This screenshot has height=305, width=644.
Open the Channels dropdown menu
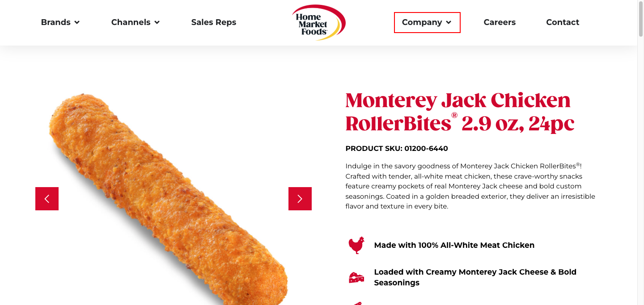136,22
